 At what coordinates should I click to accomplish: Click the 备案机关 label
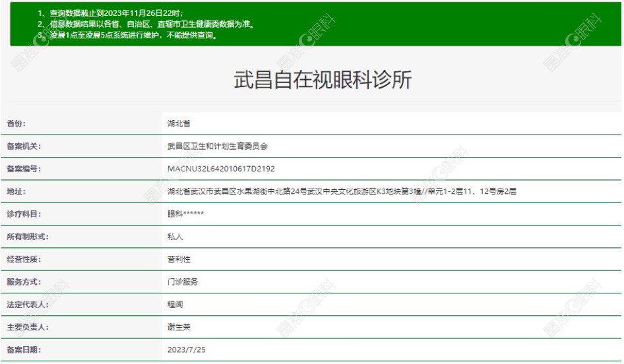pos(24,146)
